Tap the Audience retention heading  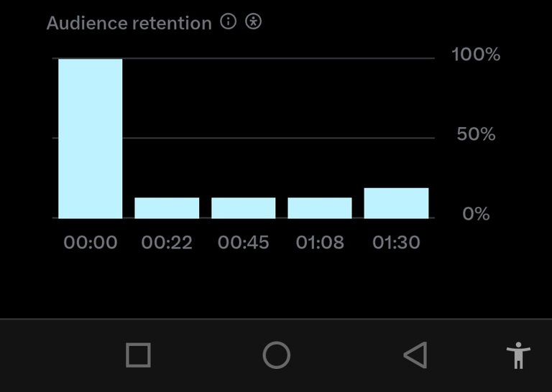129,23
